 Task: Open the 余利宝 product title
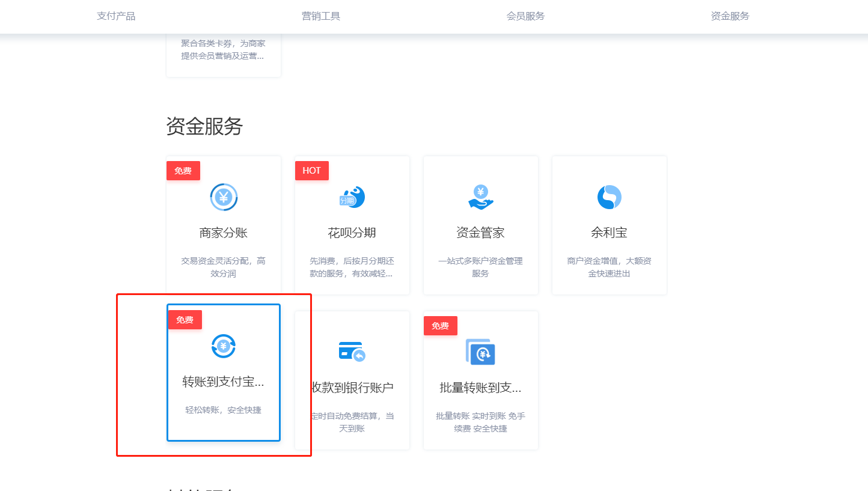610,233
